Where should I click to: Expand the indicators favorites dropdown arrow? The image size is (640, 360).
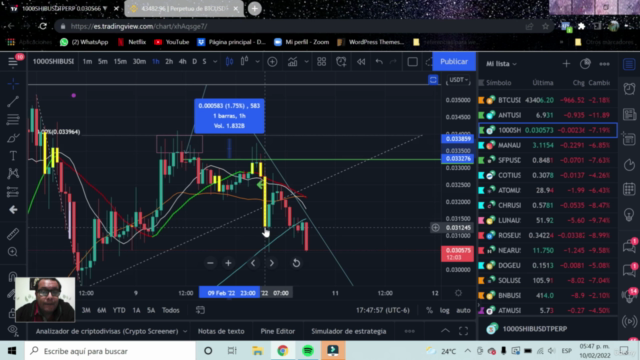click(x=307, y=62)
